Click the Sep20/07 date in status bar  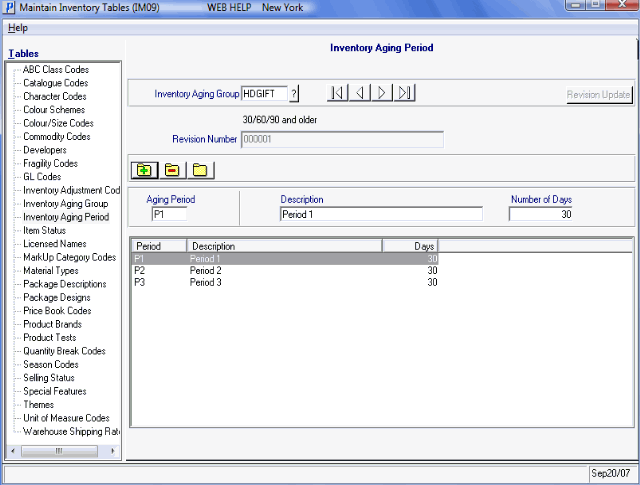click(x=611, y=473)
